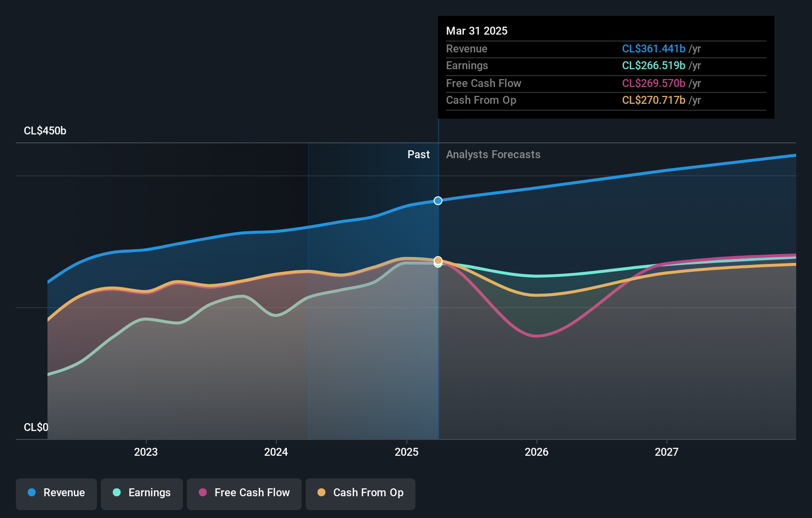Image resolution: width=812 pixels, height=518 pixels.
Task: Click the Free Cash Flow label in tooltip
Action: click(x=484, y=84)
